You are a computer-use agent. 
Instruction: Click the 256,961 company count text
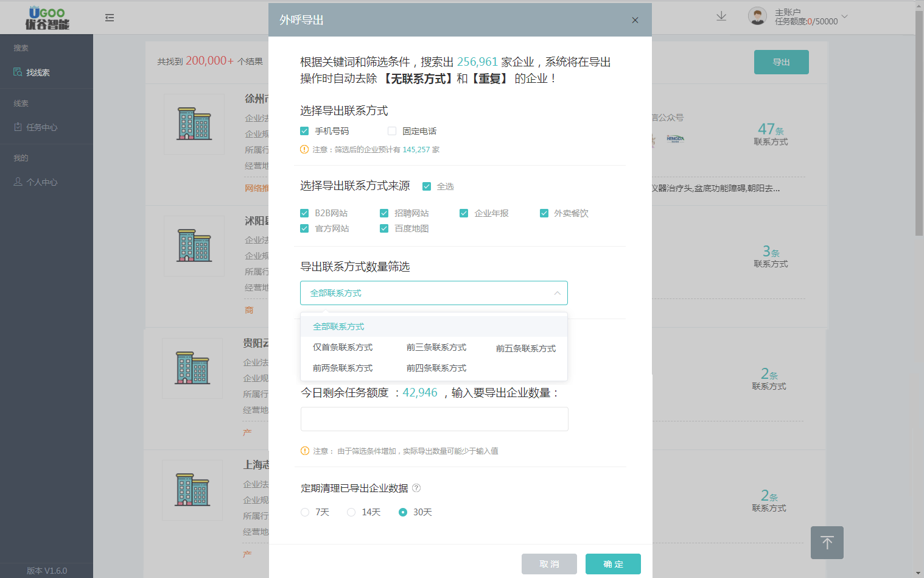click(x=477, y=62)
